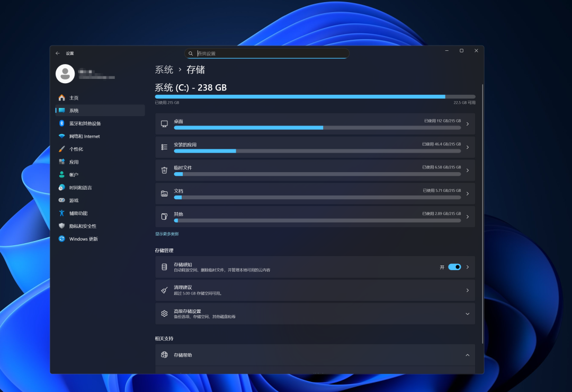Select Windows 更新 in the sidebar
Image resolution: width=572 pixels, height=392 pixels.
[x=100, y=239]
